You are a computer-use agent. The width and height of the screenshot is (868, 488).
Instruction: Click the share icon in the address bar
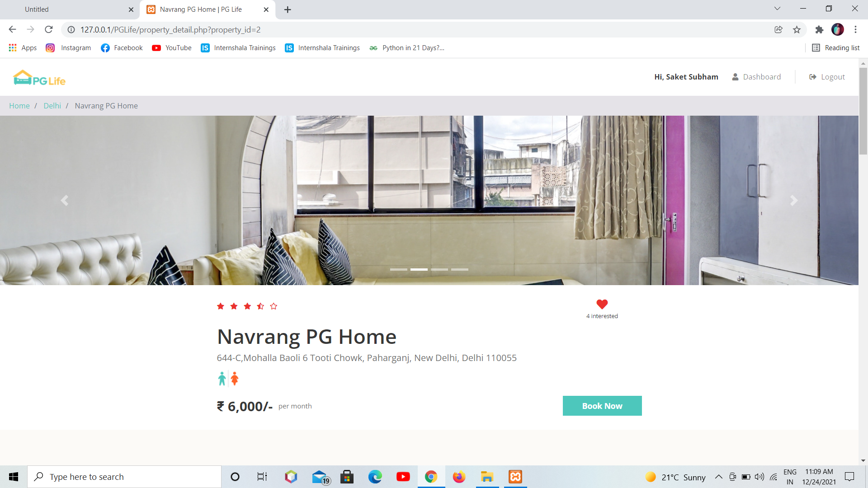pyautogui.click(x=778, y=29)
